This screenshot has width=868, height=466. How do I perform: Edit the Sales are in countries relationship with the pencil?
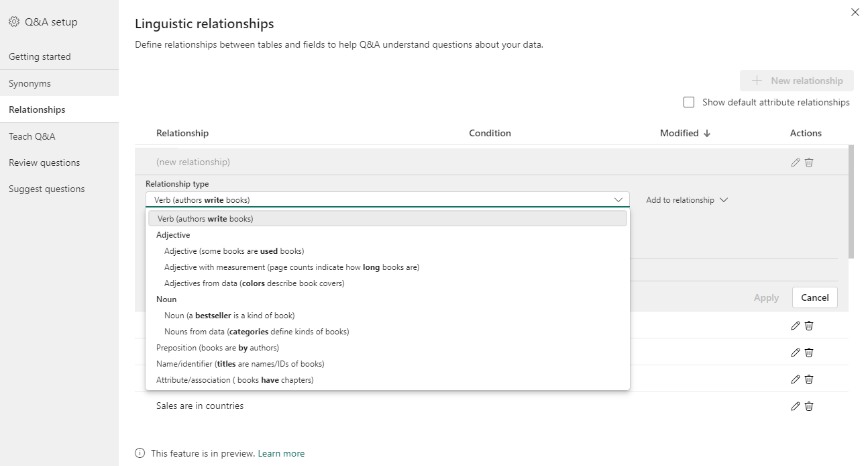(796, 406)
